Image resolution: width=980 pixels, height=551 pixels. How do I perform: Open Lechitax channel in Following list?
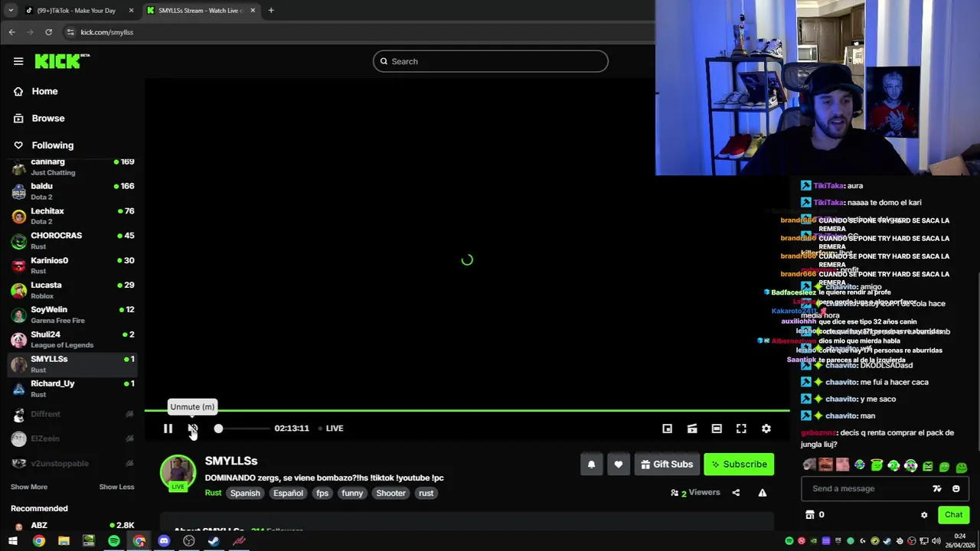point(73,216)
